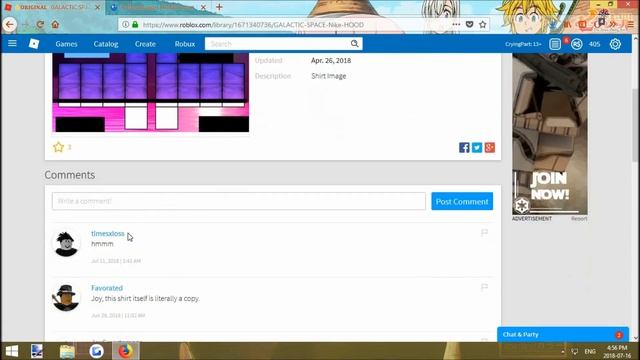Bookmark this page with the star icon
The height and width of the screenshot is (360, 640).
pos(483,24)
